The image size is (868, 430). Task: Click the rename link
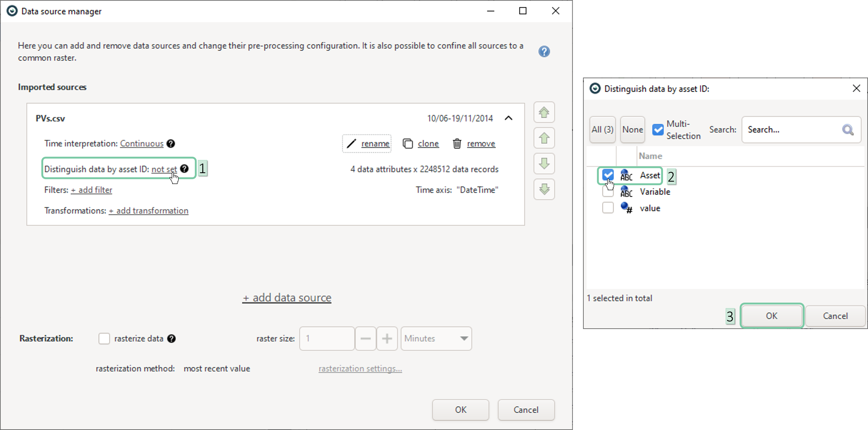[x=375, y=144]
